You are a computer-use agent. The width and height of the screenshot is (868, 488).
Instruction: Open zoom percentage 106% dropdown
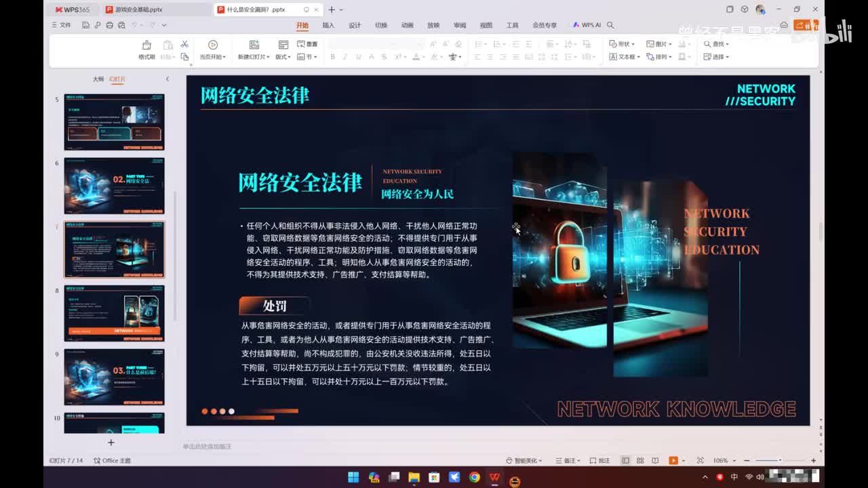(x=723, y=460)
